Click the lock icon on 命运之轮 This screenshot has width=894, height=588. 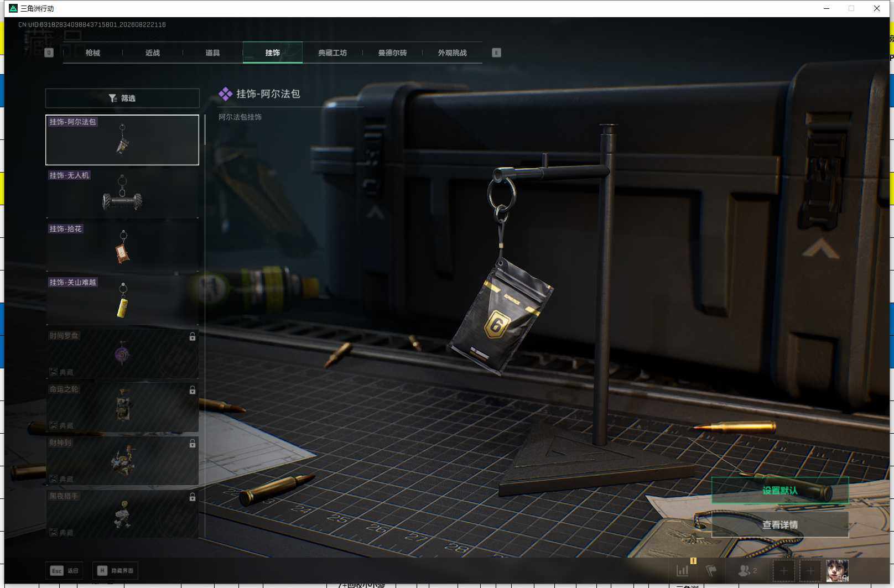pyautogui.click(x=193, y=390)
